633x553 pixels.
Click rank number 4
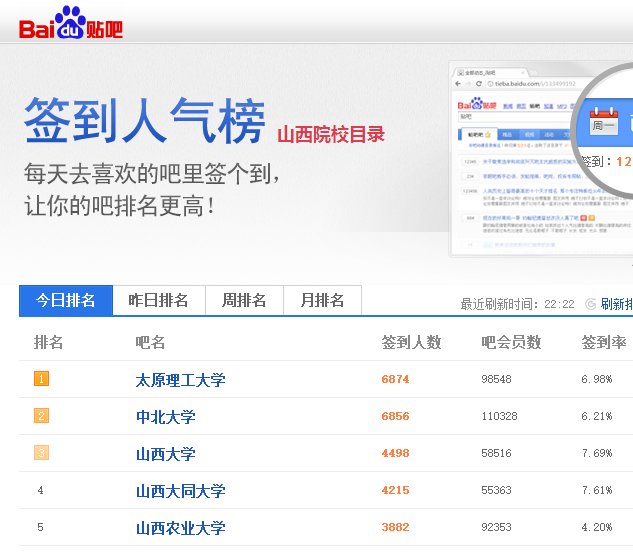point(40,490)
